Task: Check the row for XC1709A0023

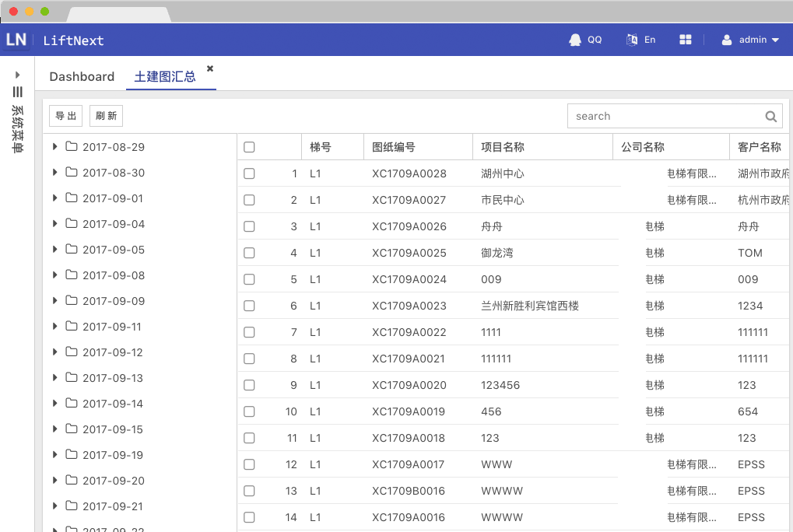Action: pos(249,306)
